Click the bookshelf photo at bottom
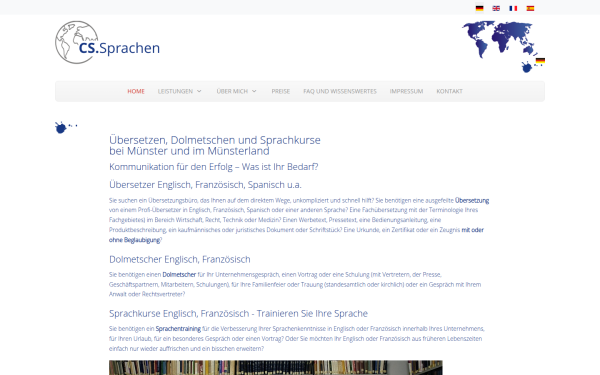The width and height of the screenshot is (600, 375). [276, 367]
